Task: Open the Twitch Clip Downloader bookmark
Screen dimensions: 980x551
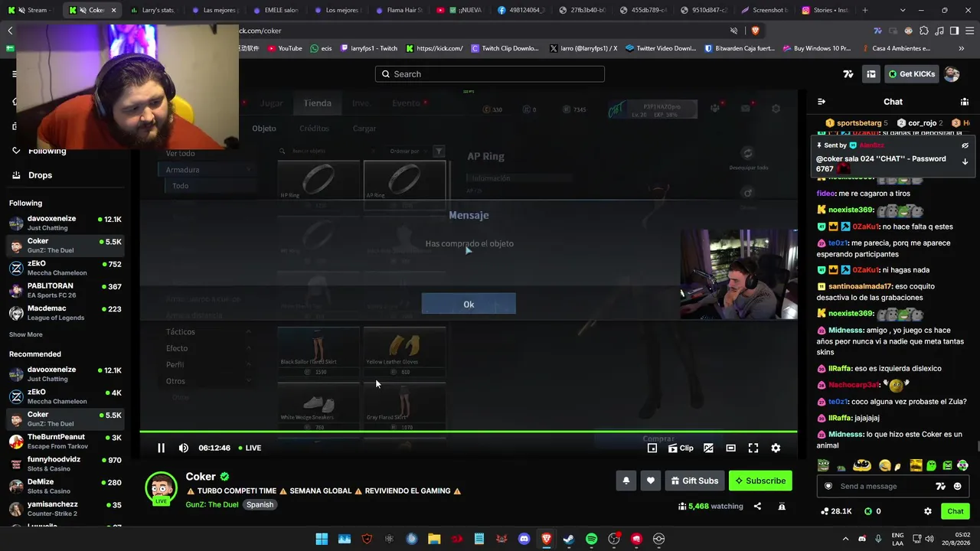Action: point(505,48)
